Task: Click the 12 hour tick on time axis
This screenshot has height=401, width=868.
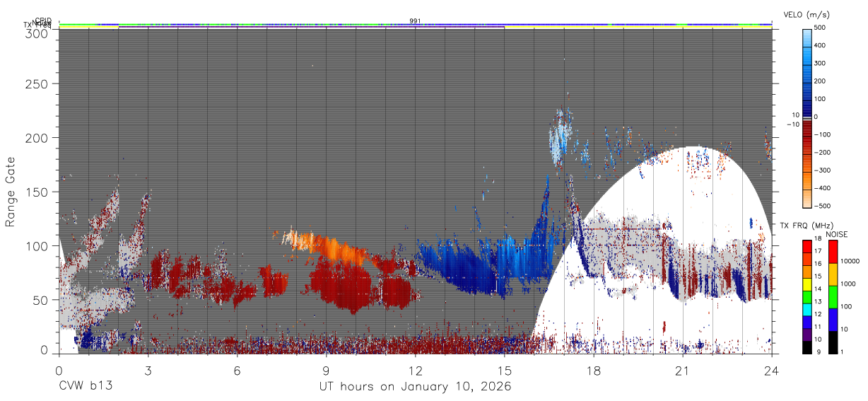Action: (415, 370)
